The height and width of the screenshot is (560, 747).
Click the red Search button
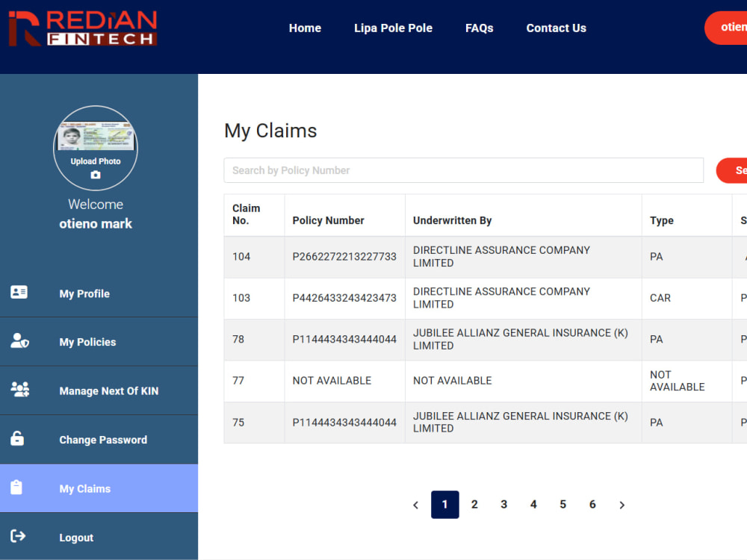pos(732,170)
